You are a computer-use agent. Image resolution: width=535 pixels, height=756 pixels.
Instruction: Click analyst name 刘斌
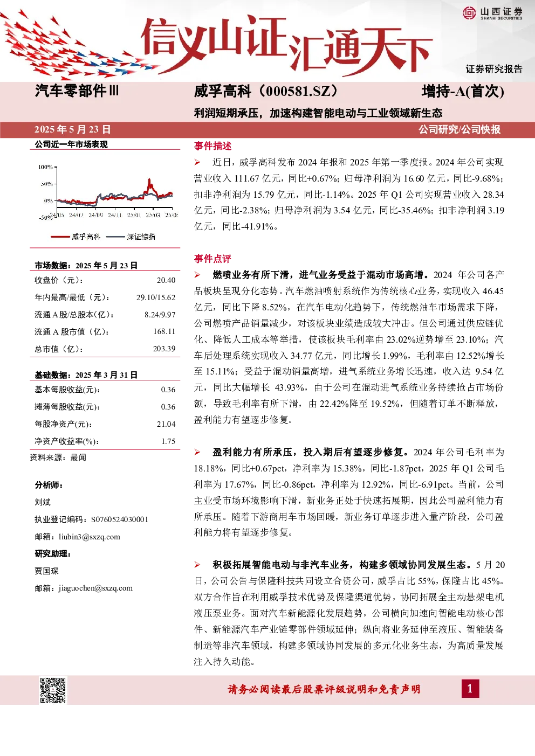pyautogui.click(x=43, y=502)
